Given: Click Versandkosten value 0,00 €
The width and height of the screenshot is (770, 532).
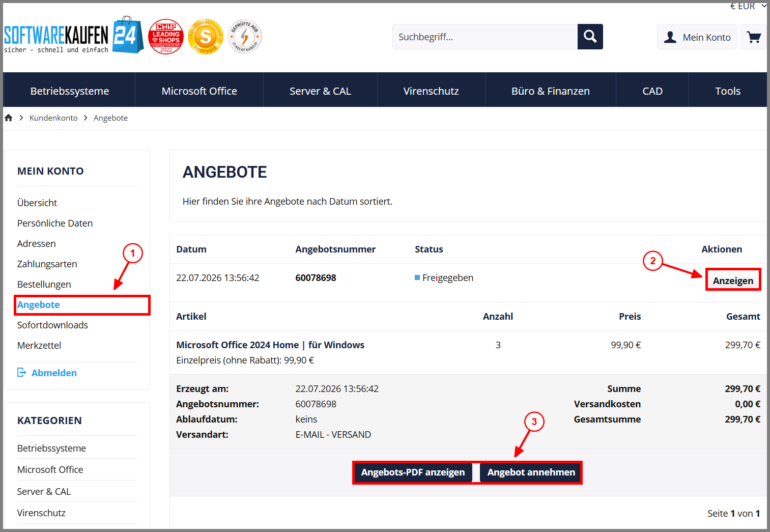Looking at the screenshot, I should [x=748, y=404].
